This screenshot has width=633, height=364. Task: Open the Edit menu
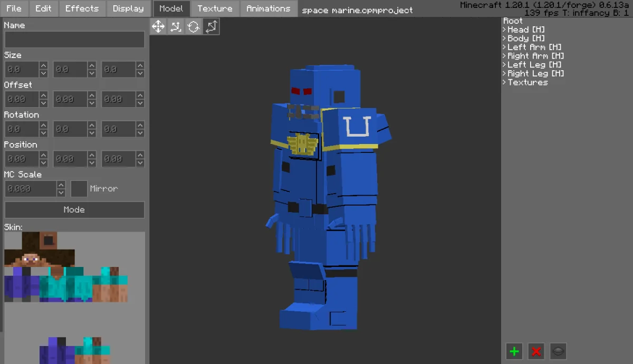tap(44, 8)
